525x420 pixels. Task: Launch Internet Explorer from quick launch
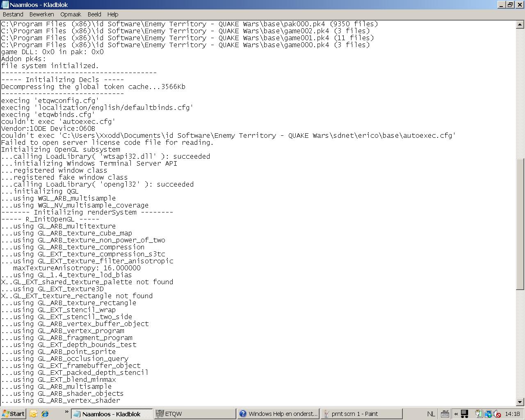(x=45, y=413)
